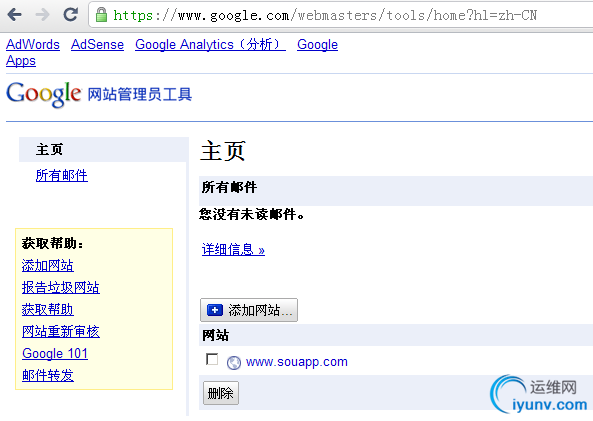Click the address bar URL field
593x421 pixels.
coord(340,15)
